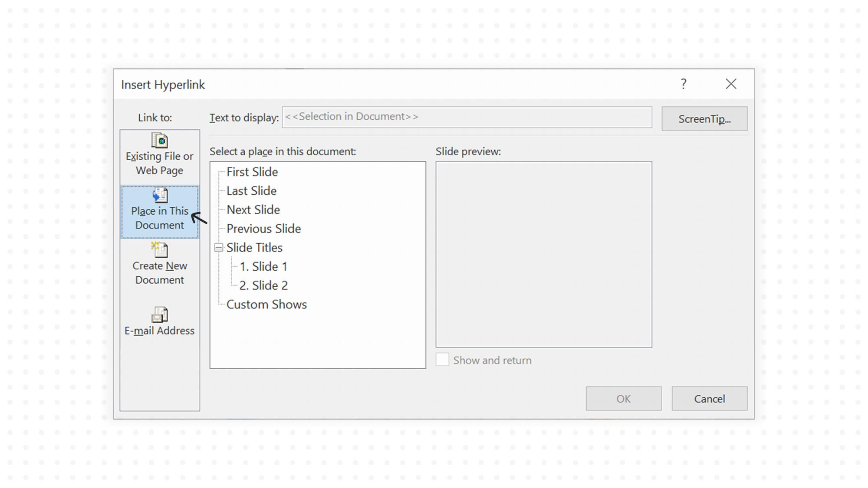Click the Place in This Document icon
The width and height of the screenshot is (868, 488).
pos(160,195)
